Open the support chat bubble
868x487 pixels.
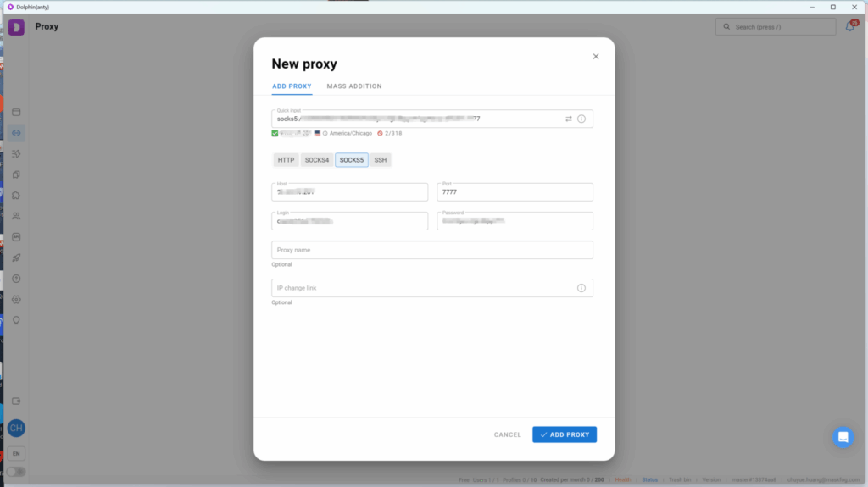[843, 437]
